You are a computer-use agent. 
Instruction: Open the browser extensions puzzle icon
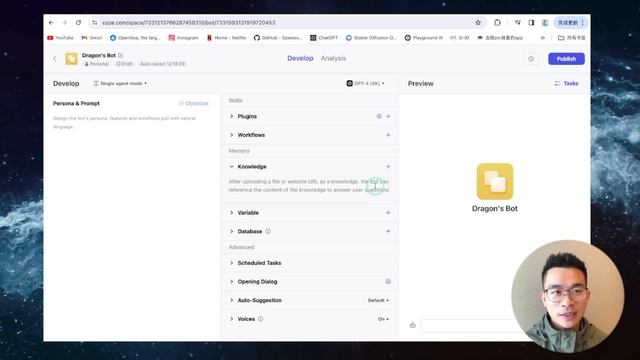point(497,22)
